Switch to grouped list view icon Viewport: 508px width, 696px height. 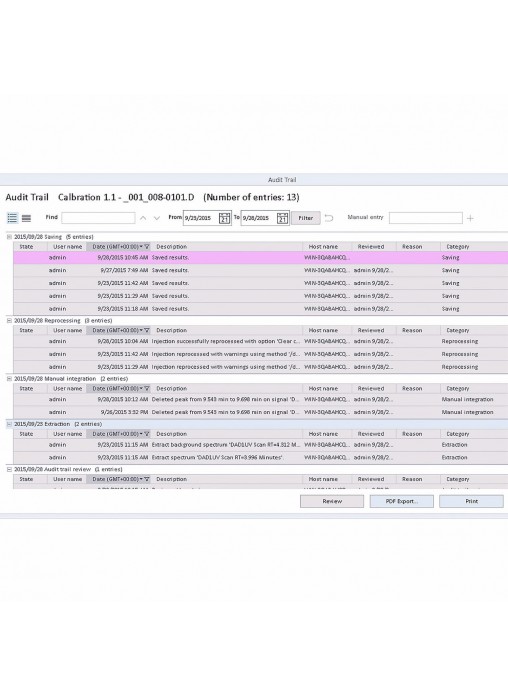coord(12,218)
